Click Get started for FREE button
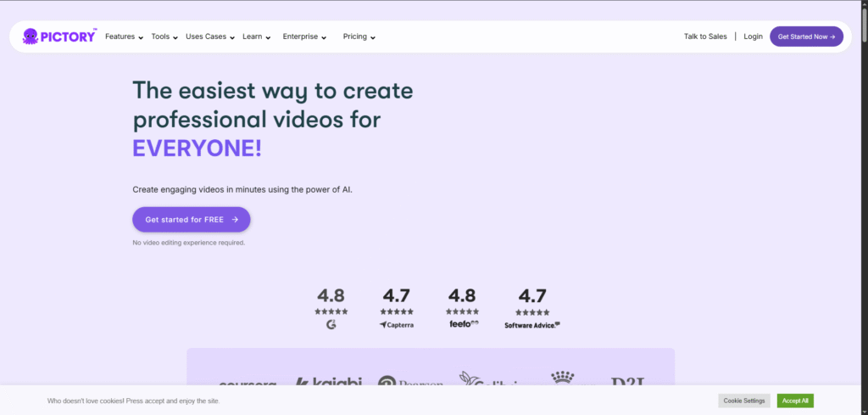Image resolution: width=868 pixels, height=415 pixels. pos(191,219)
